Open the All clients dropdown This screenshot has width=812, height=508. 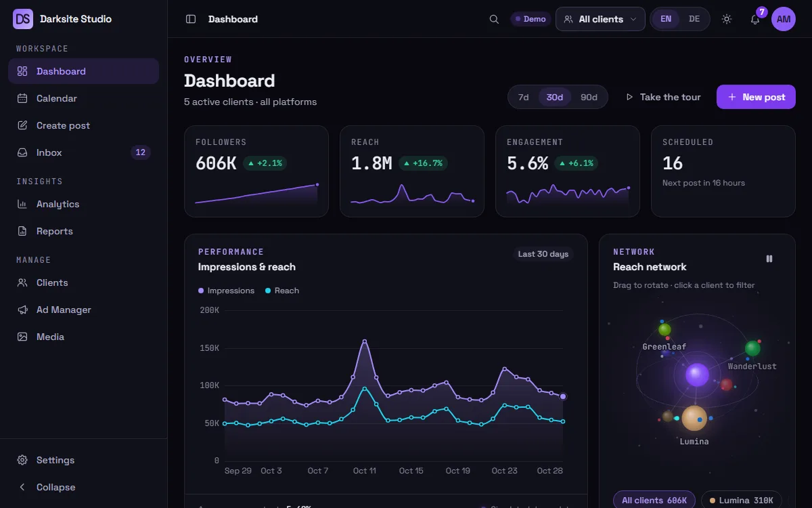pyautogui.click(x=600, y=19)
